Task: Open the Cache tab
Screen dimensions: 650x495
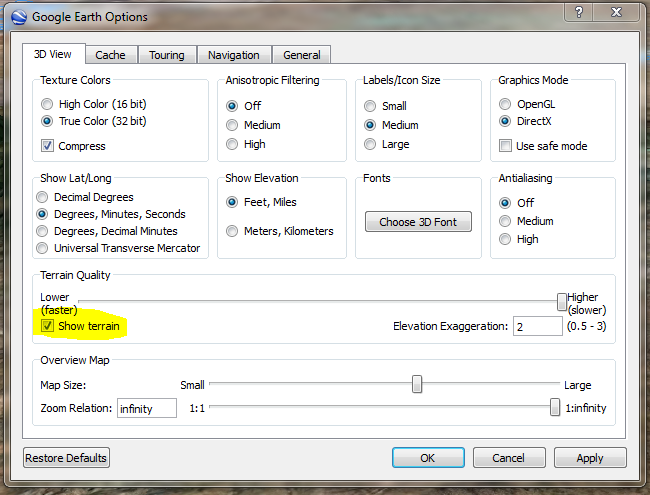Action: click(x=111, y=55)
